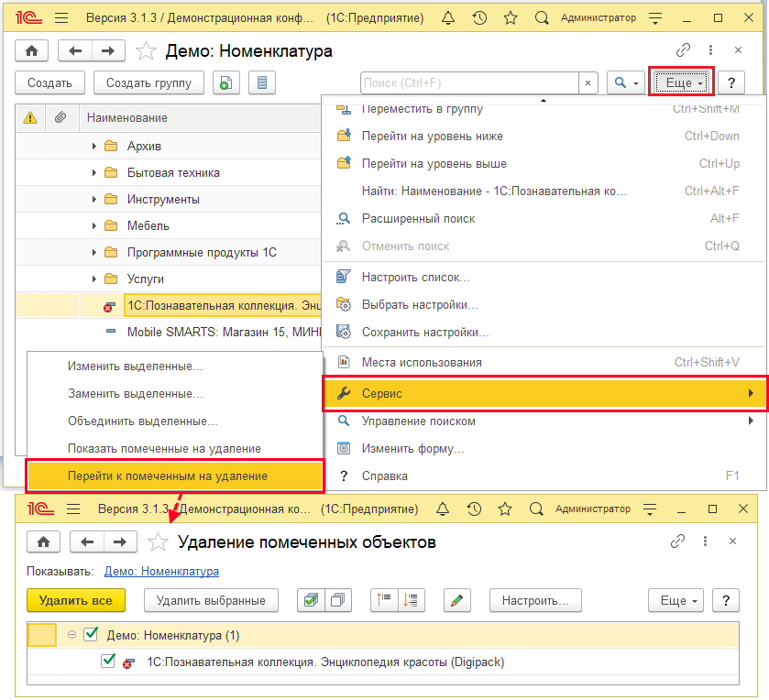The width and height of the screenshot is (769, 700).
Task: Select Изменить форму... menu item
Action: (x=544, y=449)
